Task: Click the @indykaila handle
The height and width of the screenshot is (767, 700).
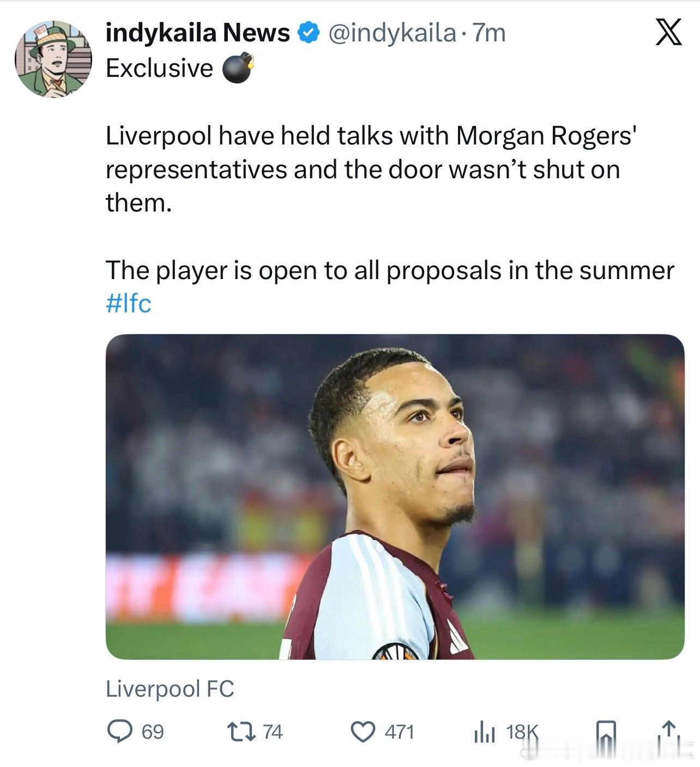Action: 391,33
